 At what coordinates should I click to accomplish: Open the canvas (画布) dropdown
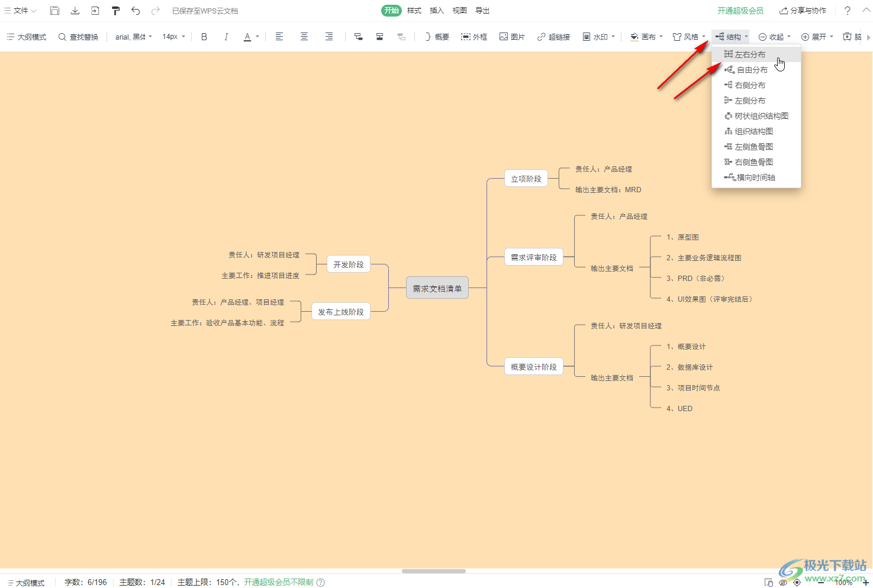pyautogui.click(x=646, y=37)
